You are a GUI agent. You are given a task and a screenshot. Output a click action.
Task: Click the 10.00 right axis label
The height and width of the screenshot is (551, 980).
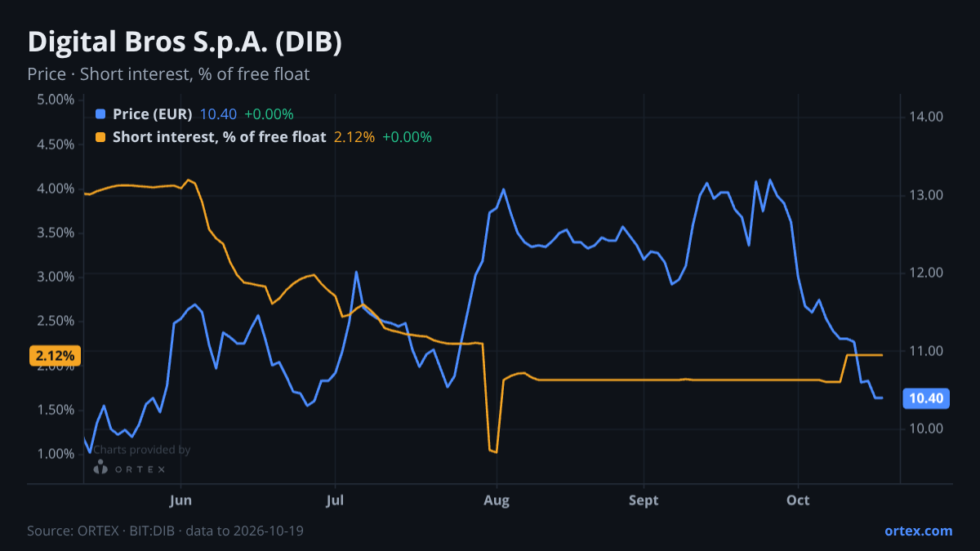point(926,429)
